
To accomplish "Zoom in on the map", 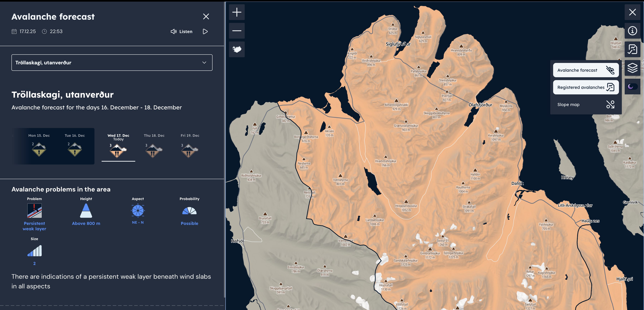I will click(236, 12).
